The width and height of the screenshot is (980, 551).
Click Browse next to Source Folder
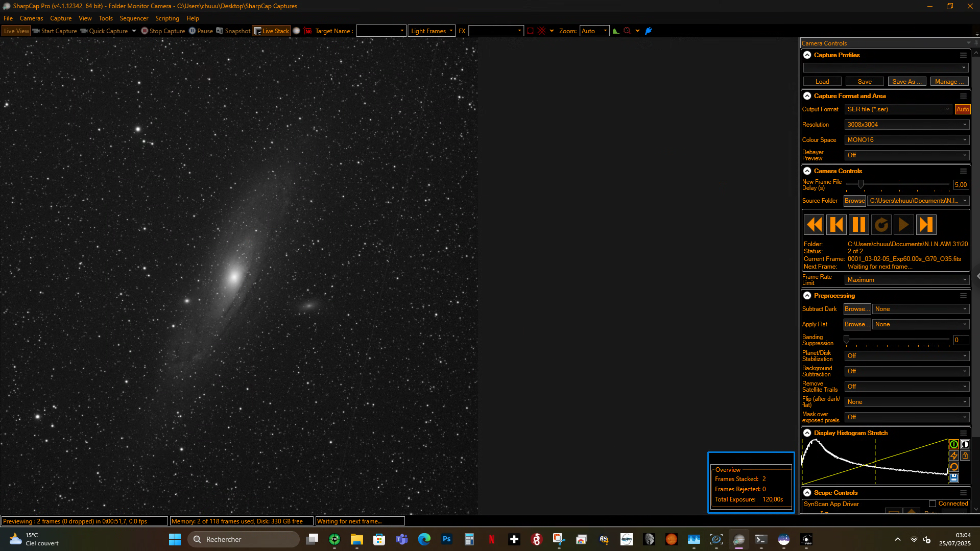[854, 201]
